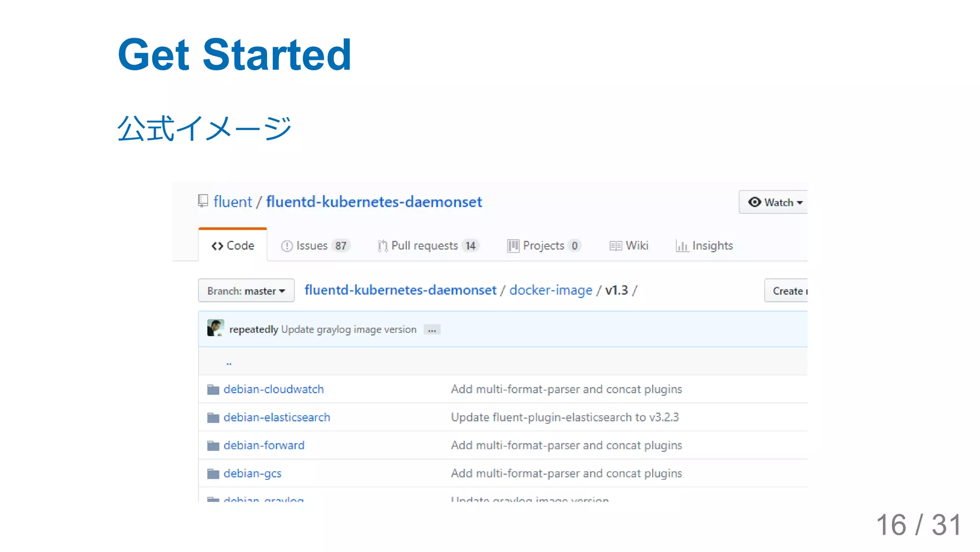Click the 14 pull requests count badge

(x=470, y=246)
